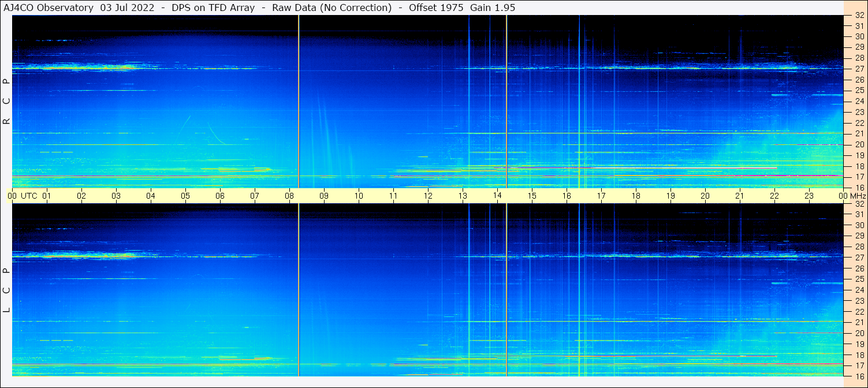This screenshot has width=868, height=388.
Task: Click the "00 UTC" time axis label
Action: (23, 196)
